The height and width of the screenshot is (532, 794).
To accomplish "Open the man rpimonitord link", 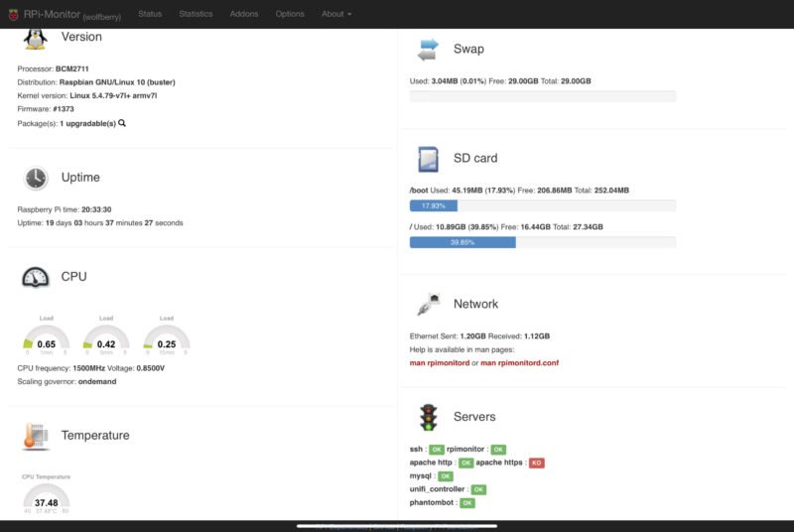I will (440, 363).
